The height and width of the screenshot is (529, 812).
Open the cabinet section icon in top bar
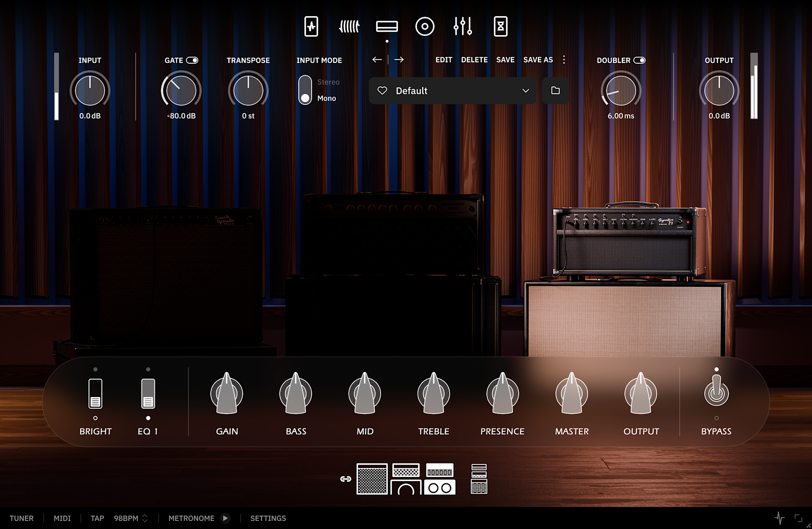tap(425, 27)
